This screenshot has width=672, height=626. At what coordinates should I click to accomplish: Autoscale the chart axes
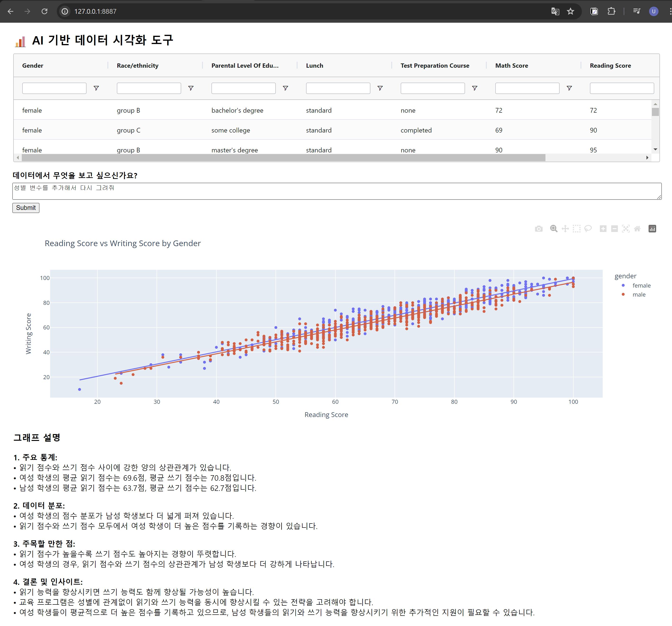[626, 229]
